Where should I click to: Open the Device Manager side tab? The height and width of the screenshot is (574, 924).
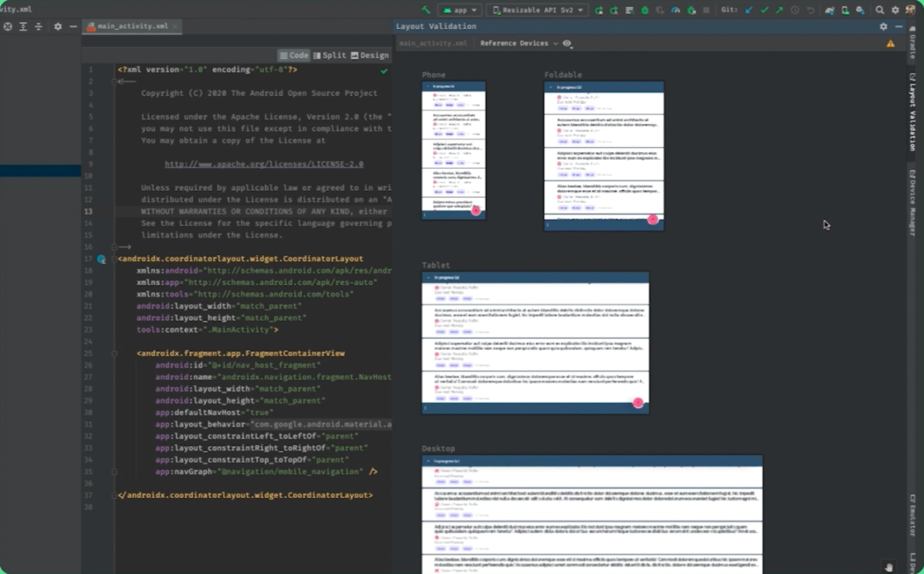(912, 203)
